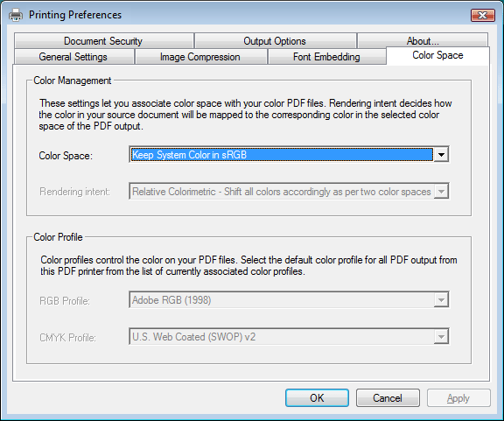
Task: Click the Cancel button
Action: [388, 398]
